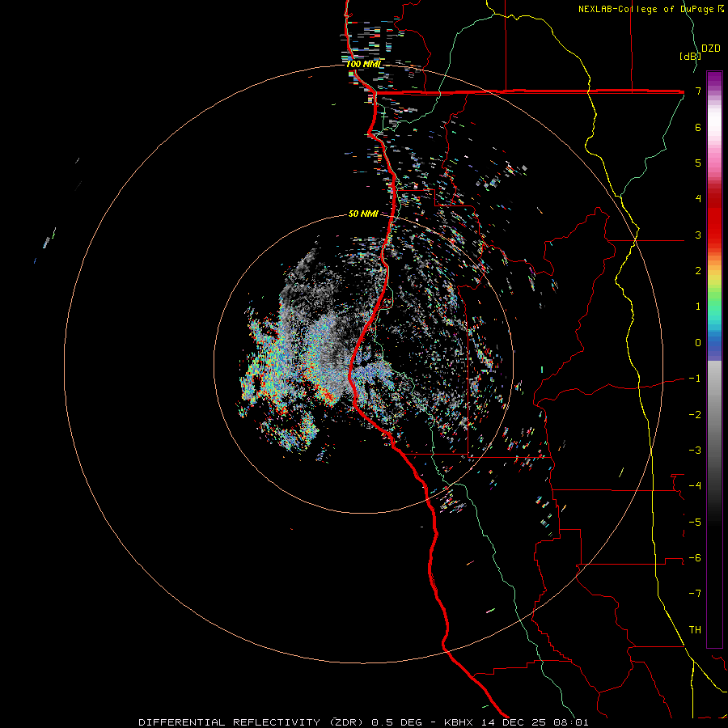Click the 7 value on the color scale

coord(698,91)
